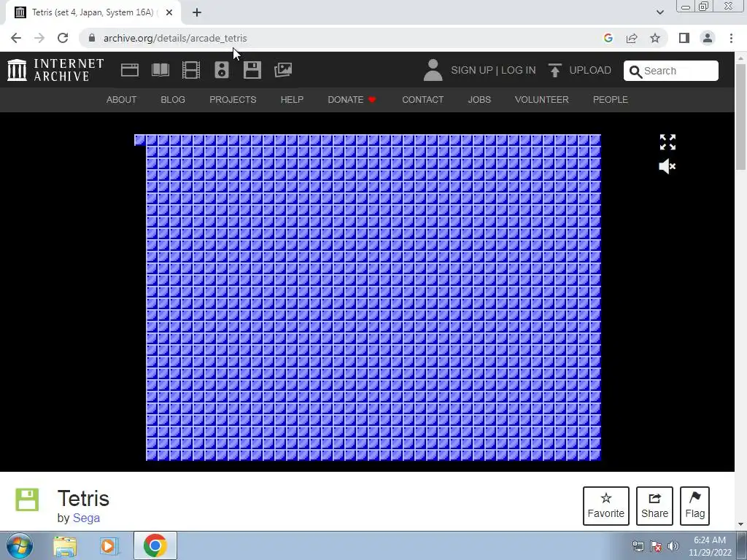This screenshot has height=560, width=747.
Task: Click the Google icon in address bar
Action: (x=608, y=38)
